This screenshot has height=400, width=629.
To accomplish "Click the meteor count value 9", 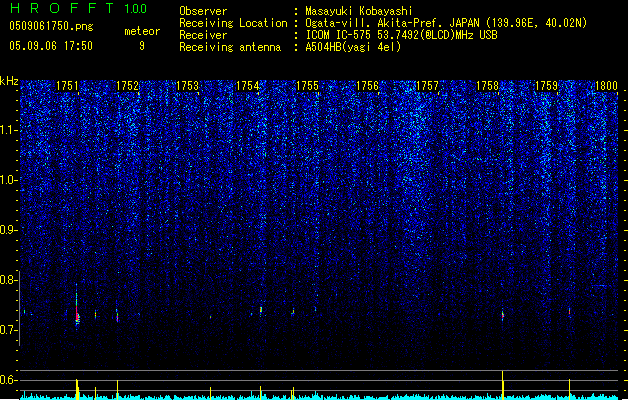I will pyautogui.click(x=142, y=46).
